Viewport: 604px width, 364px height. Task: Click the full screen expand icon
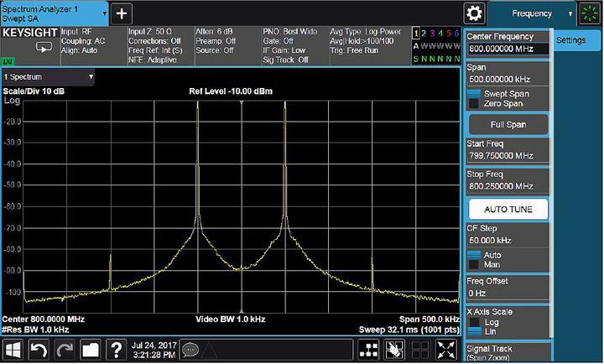click(446, 349)
